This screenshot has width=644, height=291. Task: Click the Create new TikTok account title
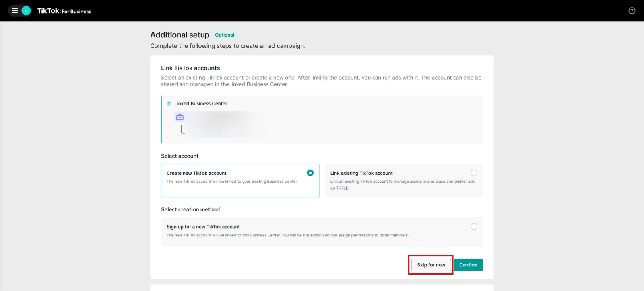coord(196,173)
